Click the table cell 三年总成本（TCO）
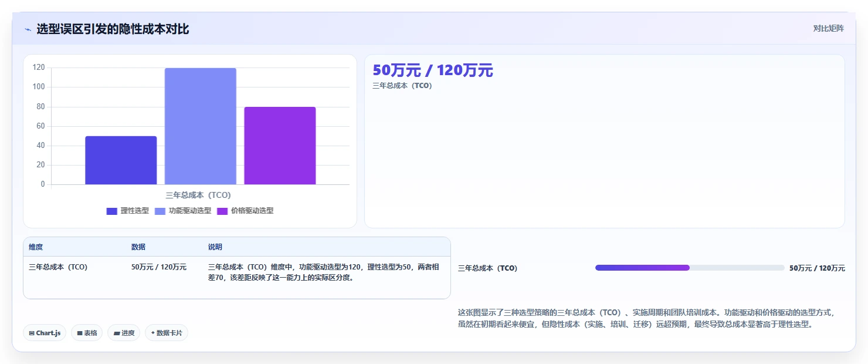 click(x=58, y=267)
